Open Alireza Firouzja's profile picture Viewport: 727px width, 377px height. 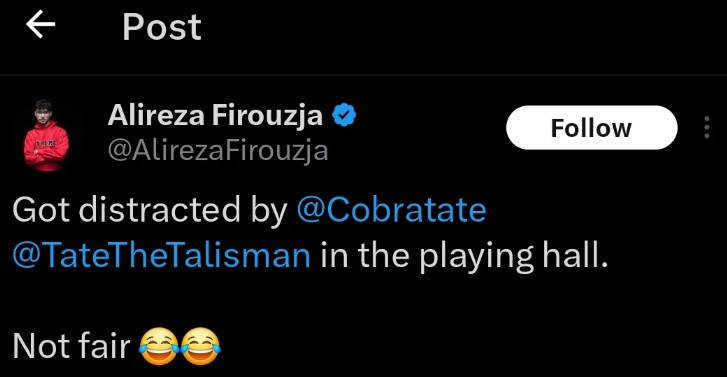(46, 135)
